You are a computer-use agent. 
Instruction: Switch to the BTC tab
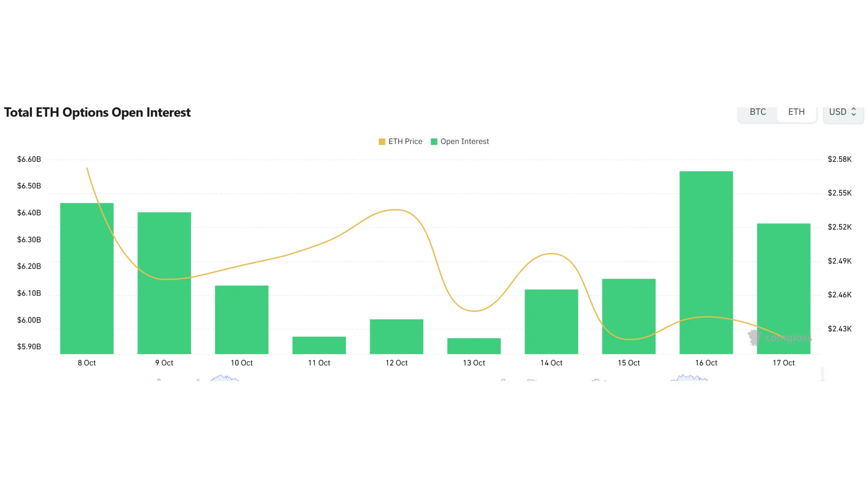coord(758,112)
